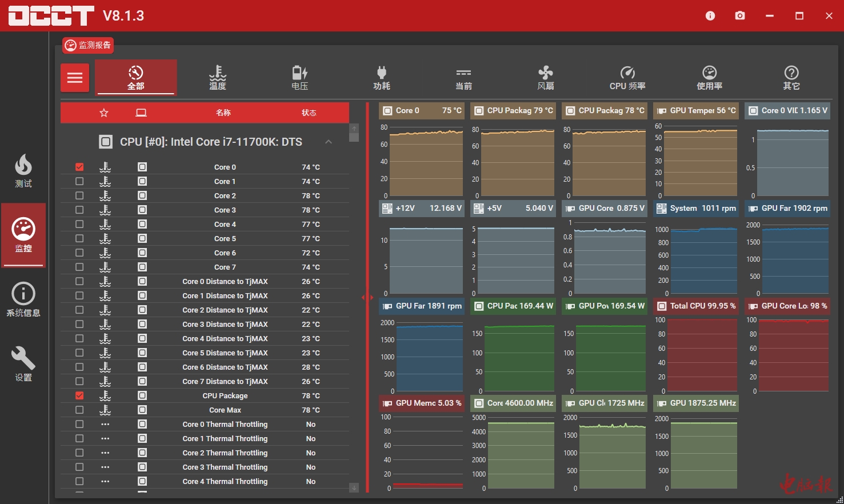The height and width of the screenshot is (504, 844).
Task: Sort by the 名称 name column header
Action: click(223, 113)
